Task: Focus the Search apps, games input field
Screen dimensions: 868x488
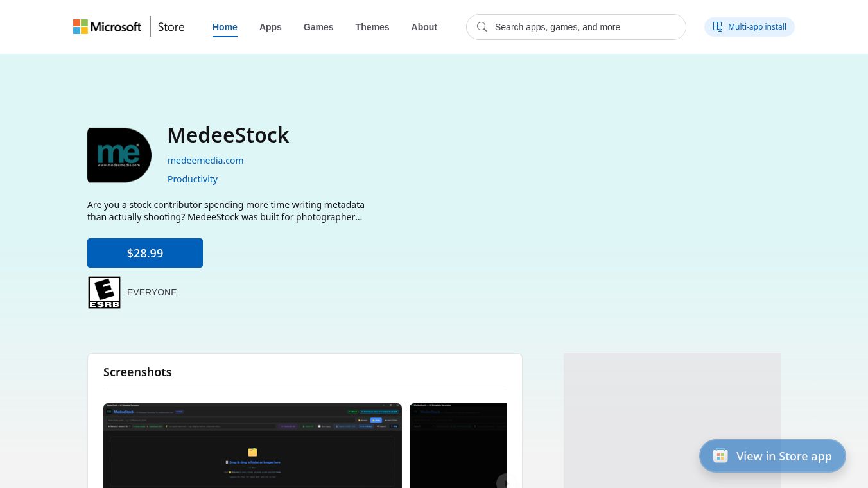Action: (576, 27)
